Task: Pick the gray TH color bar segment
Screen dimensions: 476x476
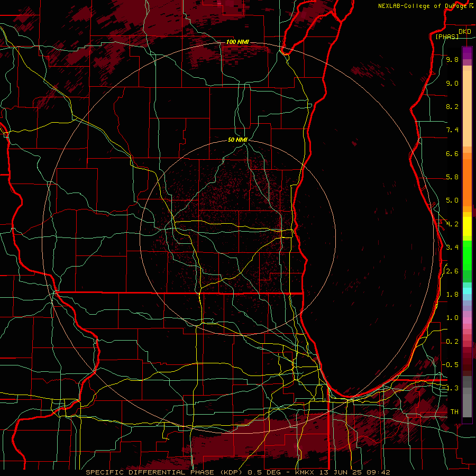Action: pyautogui.click(x=467, y=405)
